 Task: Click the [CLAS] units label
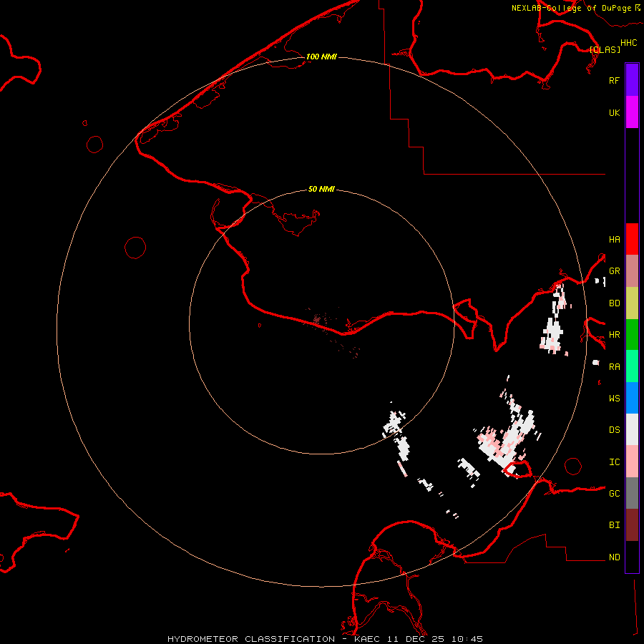[x=605, y=49]
